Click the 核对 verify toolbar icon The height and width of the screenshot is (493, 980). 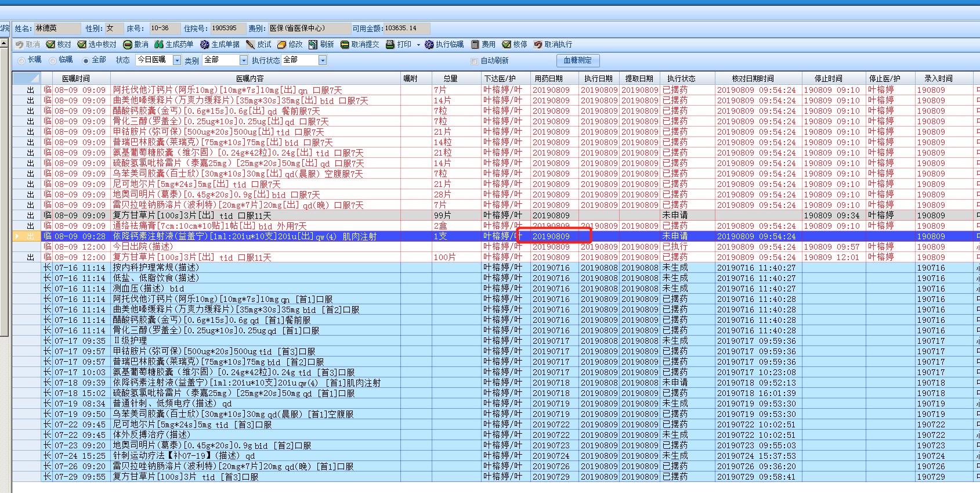(x=50, y=45)
